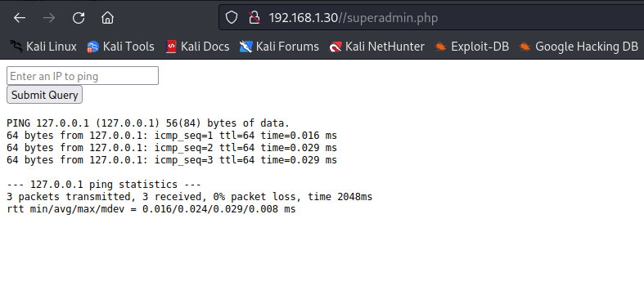Focus the Enter an IP to ping field

[83, 76]
